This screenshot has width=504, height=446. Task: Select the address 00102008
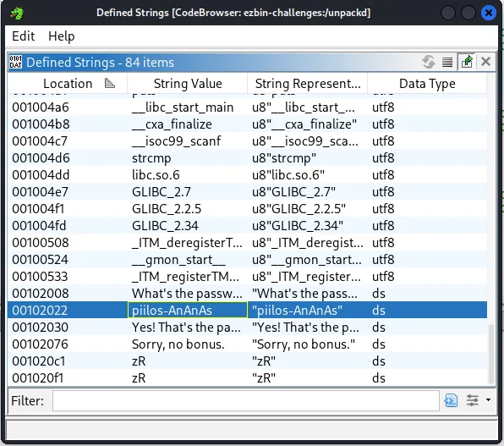(41, 294)
